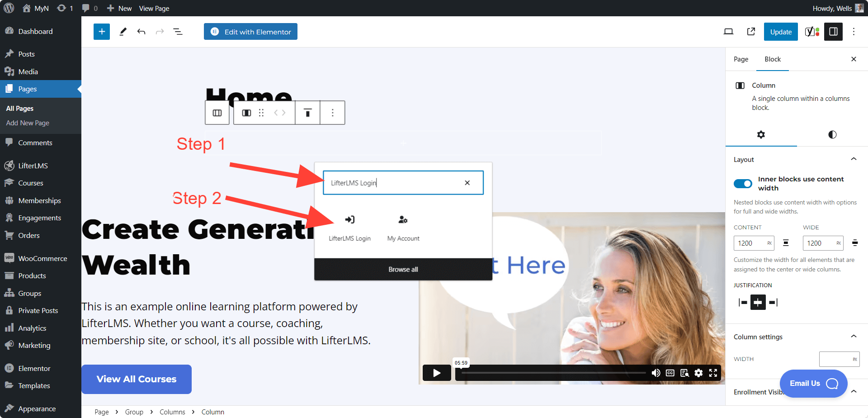Open the preview device view icon

(x=728, y=32)
